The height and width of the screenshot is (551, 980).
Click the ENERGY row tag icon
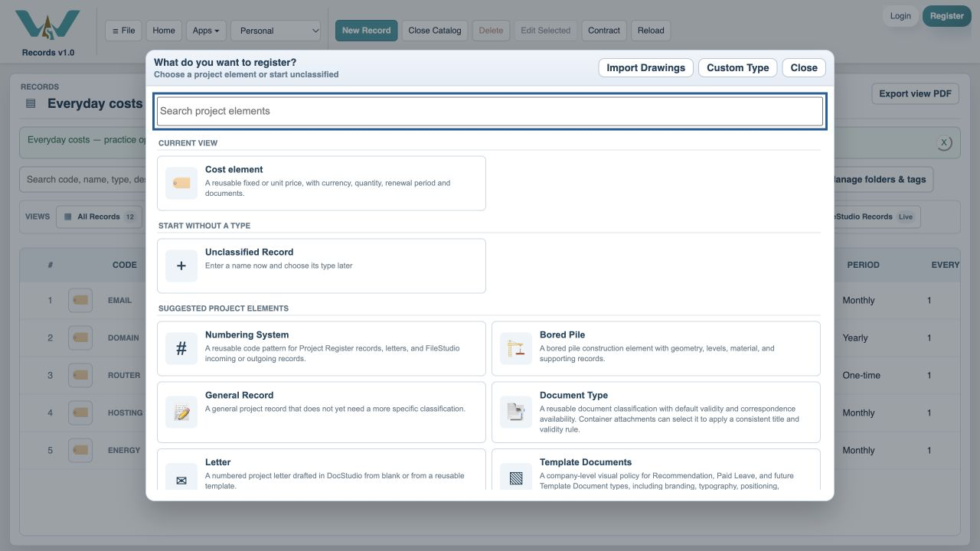(80, 450)
